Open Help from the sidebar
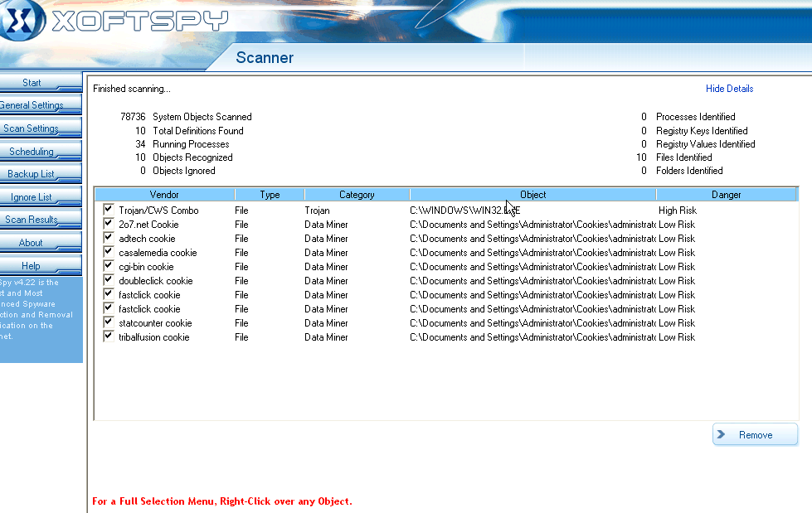 [41, 265]
